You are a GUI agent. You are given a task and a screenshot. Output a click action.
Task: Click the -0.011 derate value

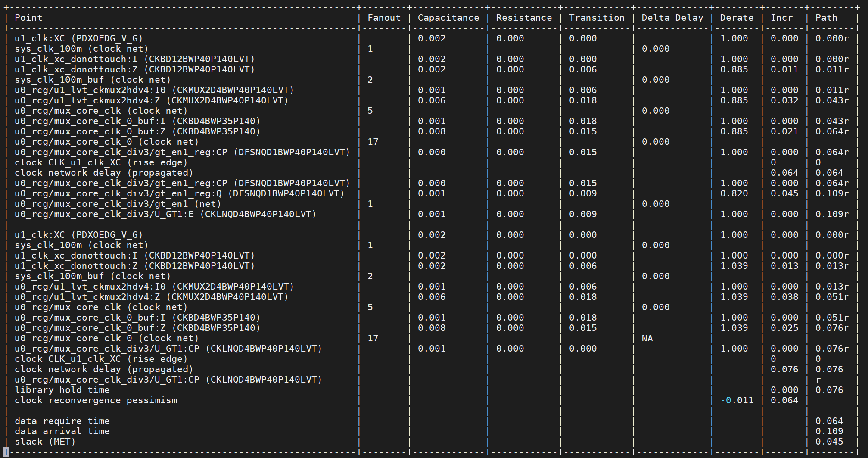pyautogui.click(x=737, y=400)
